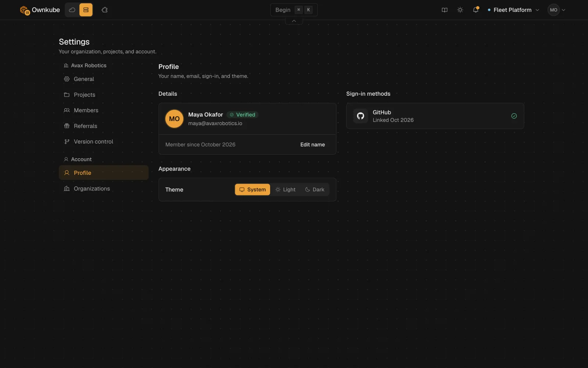588x368 pixels.
Task: Open the Members section
Action: (104, 110)
